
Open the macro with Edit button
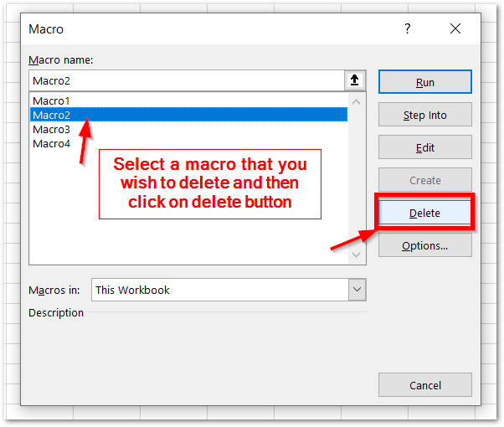[x=425, y=147]
